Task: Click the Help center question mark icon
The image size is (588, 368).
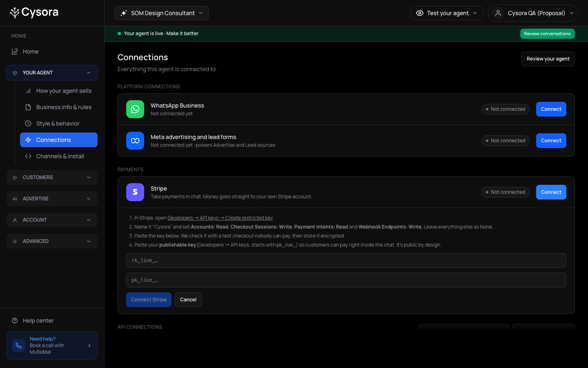Action: coord(15,321)
